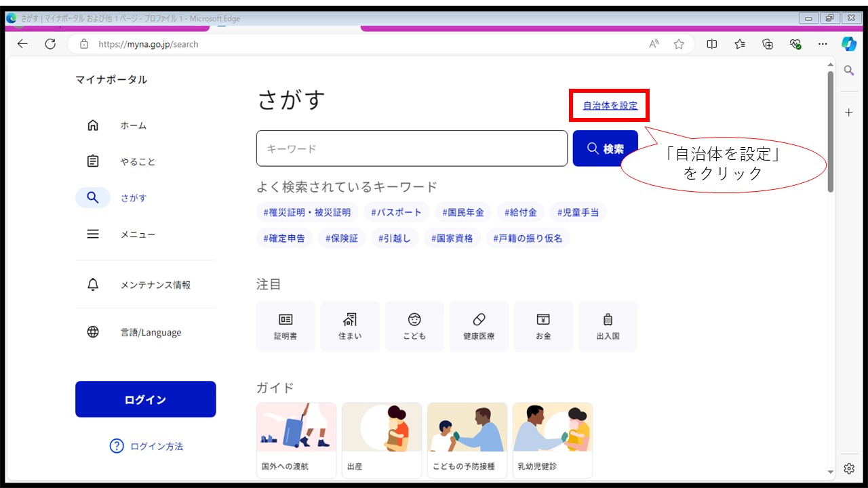
Task: Open split screen icon in toolbar
Action: pos(712,44)
